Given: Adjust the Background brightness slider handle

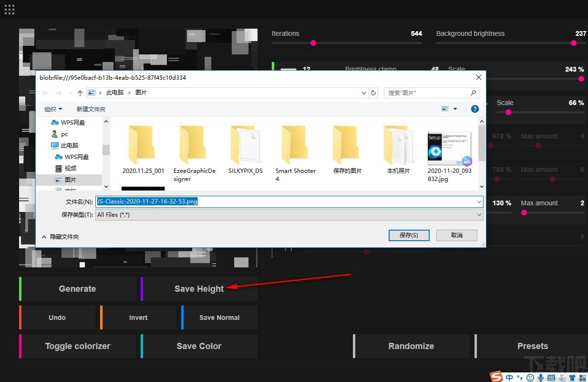Looking at the screenshot, I should tap(574, 43).
